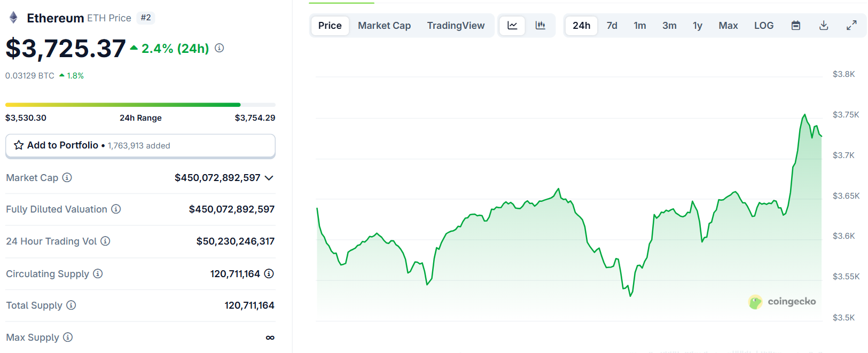Show the Max Supply info icon
This screenshot has width=868, height=353.
[68, 337]
